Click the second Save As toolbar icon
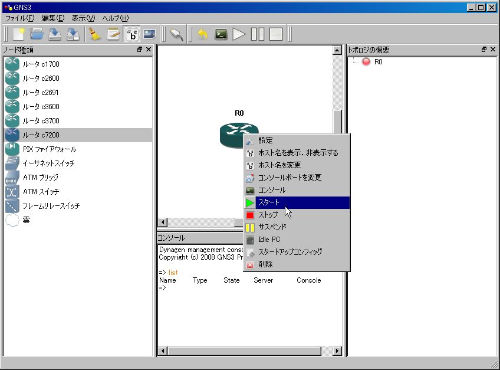This screenshot has height=370, width=500. (73, 34)
